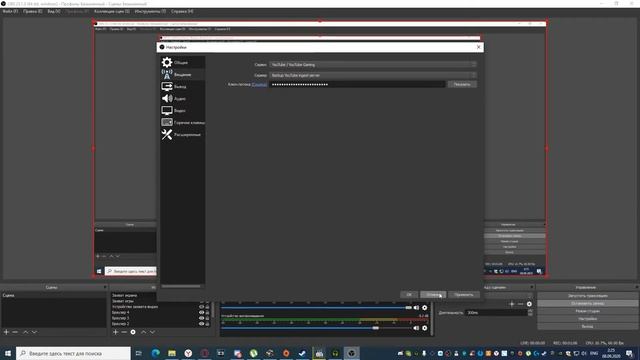Move the source up in the sources list
This screenshot has height=360, width=640.
143,332
